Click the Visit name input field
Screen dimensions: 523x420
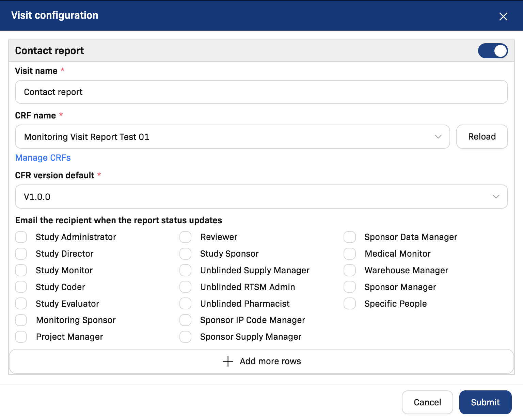point(261,92)
